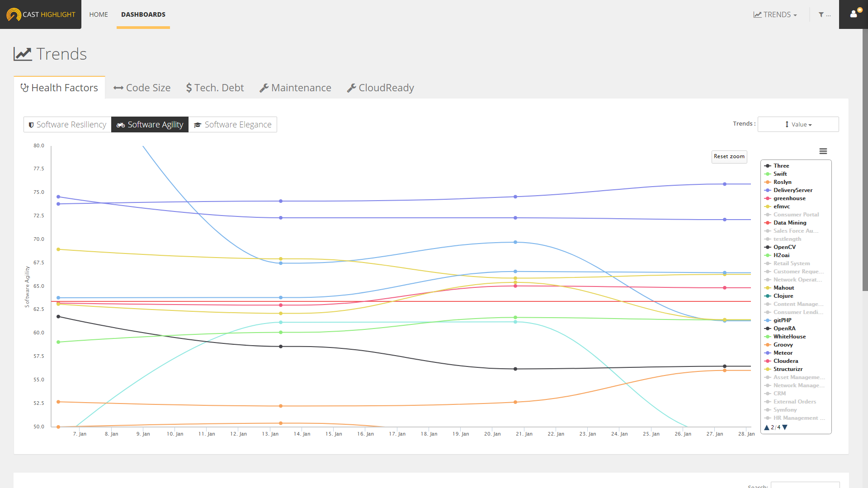Show Network Operat... series

pyautogui.click(x=793, y=280)
